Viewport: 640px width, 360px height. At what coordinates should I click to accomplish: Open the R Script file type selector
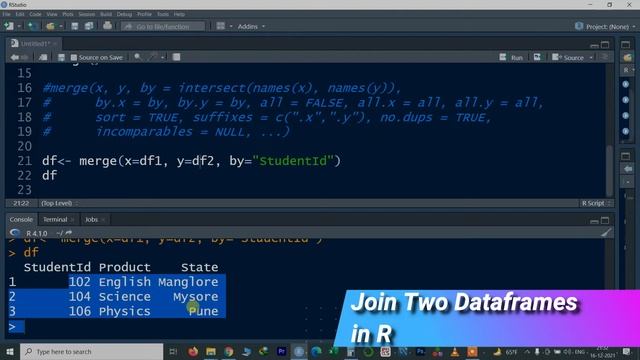596,203
